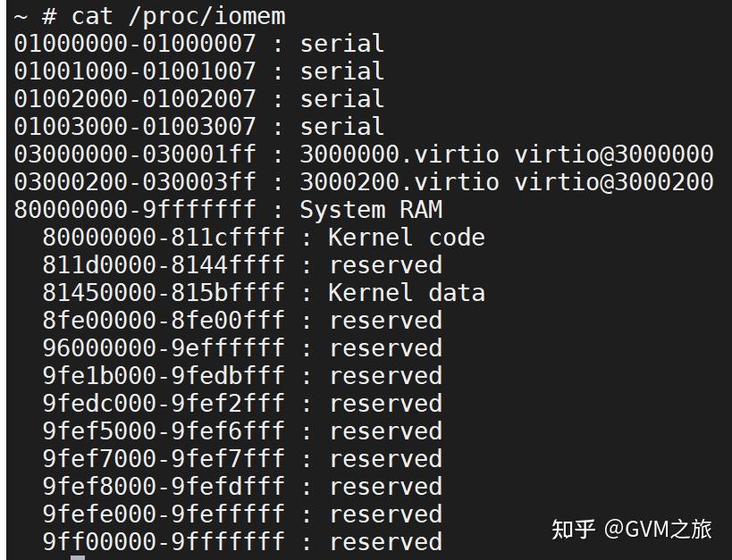Click the 811d0000-8144ffff reserved range
The image size is (732, 560).
coord(163,265)
